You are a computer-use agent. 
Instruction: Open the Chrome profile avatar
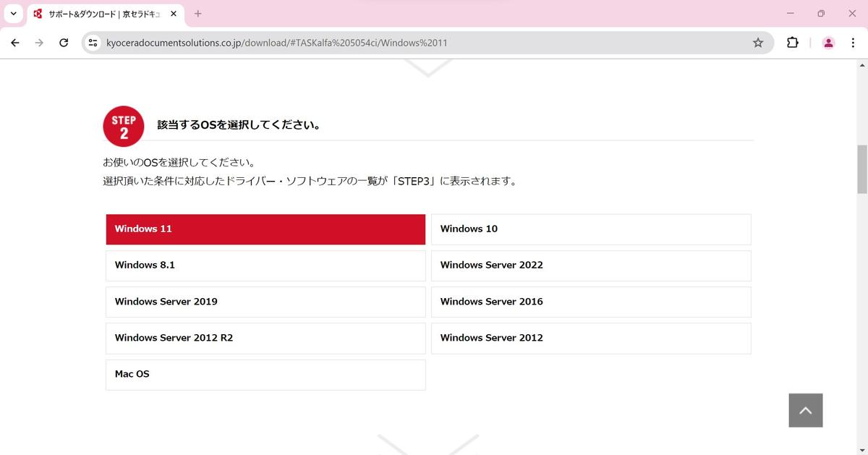(828, 43)
